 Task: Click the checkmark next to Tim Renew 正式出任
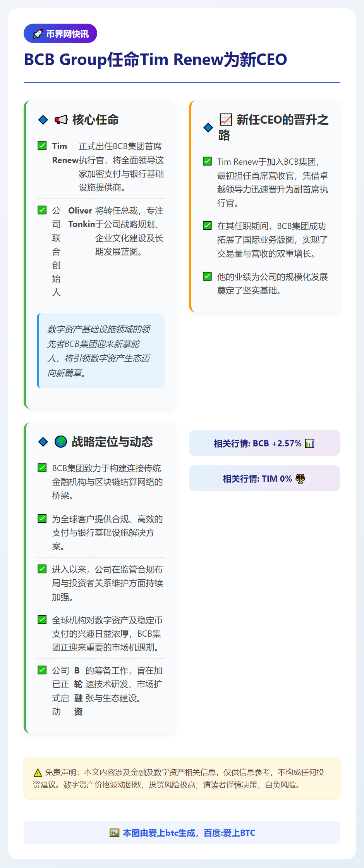pos(42,146)
